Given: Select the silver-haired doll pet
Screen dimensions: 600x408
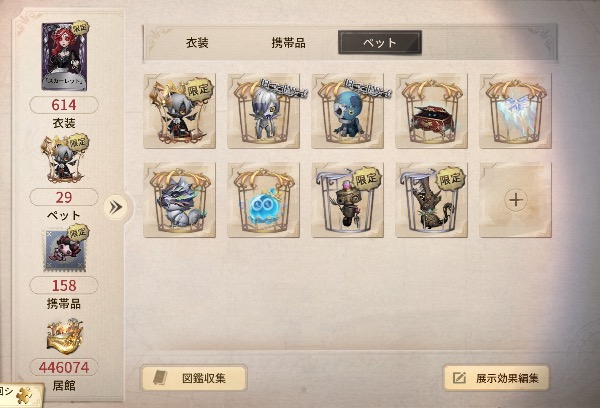Looking at the screenshot, I should click(264, 111).
